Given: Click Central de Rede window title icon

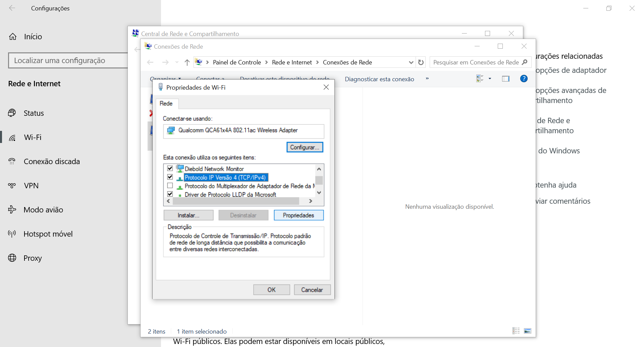Looking at the screenshot, I should (136, 33).
